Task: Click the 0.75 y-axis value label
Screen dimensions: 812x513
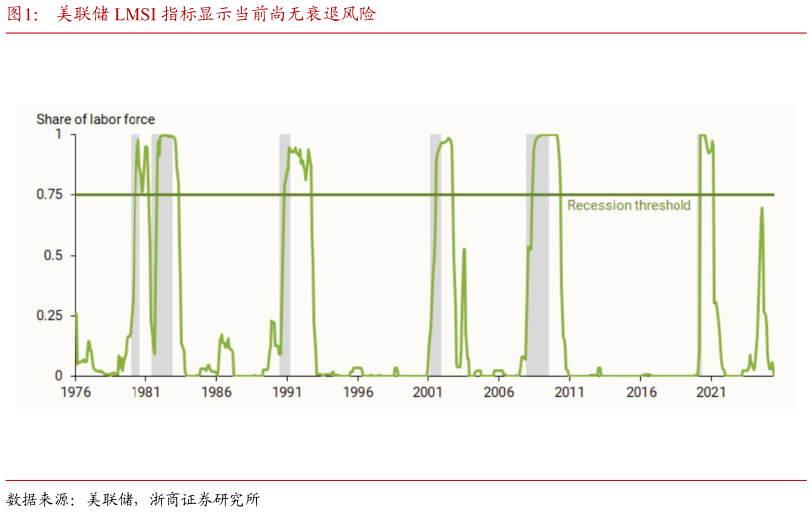Action: [50, 195]
